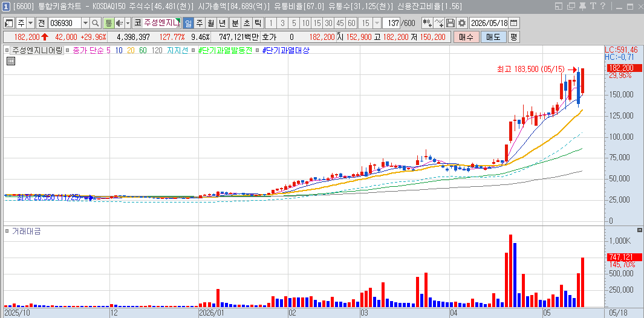Close the 거래대금 panel with its x icon
644x318 pixels.
click(639, 230)
